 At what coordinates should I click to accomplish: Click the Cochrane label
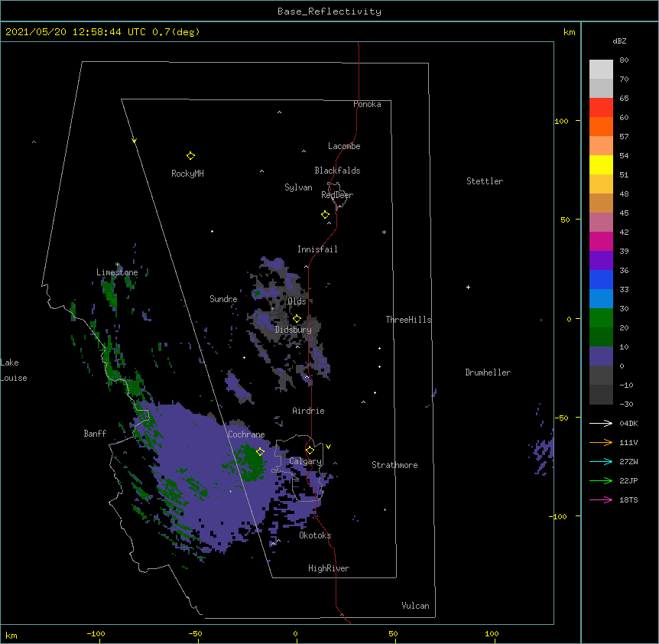pos(246,434)
